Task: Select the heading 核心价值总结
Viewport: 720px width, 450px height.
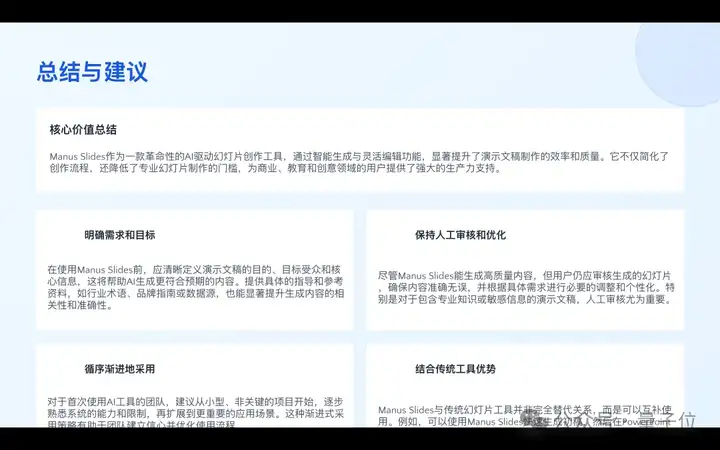Action: (x=83, y=129)
